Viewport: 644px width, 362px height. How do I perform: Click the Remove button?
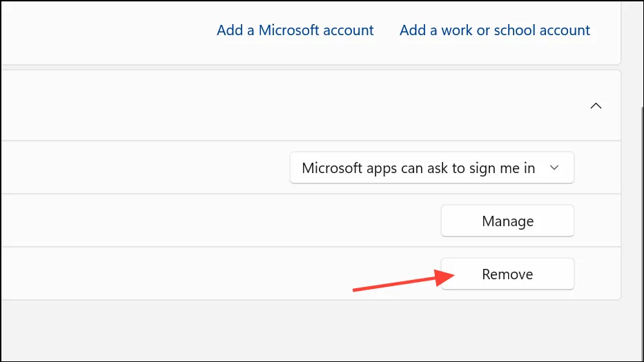507,274
